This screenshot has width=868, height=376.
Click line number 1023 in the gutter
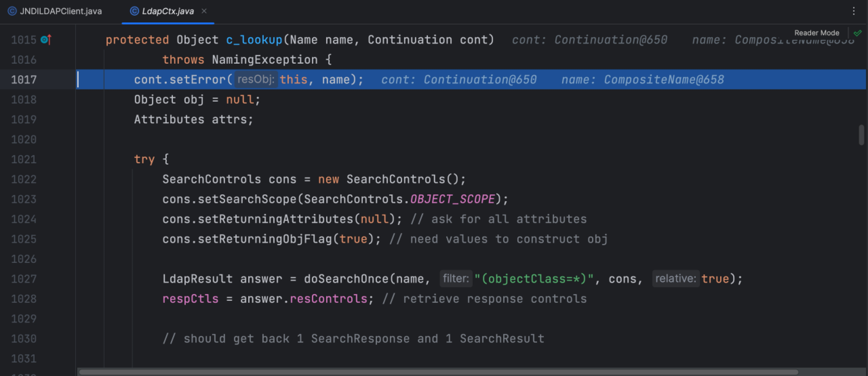pyautogui.click(x=24, y=199)
